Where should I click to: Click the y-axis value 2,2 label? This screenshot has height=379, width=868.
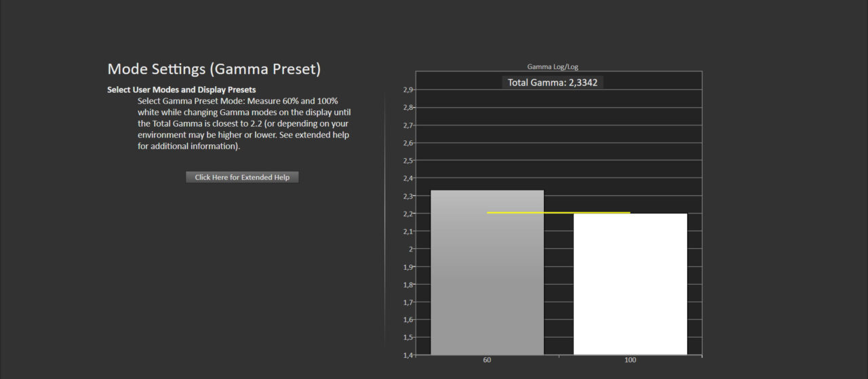coord(408,214)
